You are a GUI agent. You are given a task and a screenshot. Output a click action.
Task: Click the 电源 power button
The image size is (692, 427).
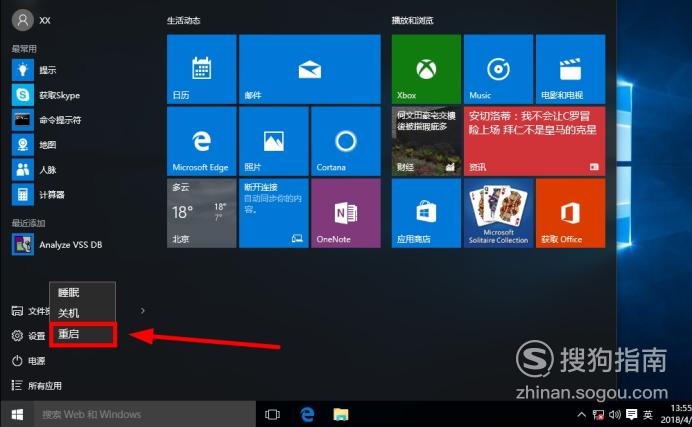28,361
